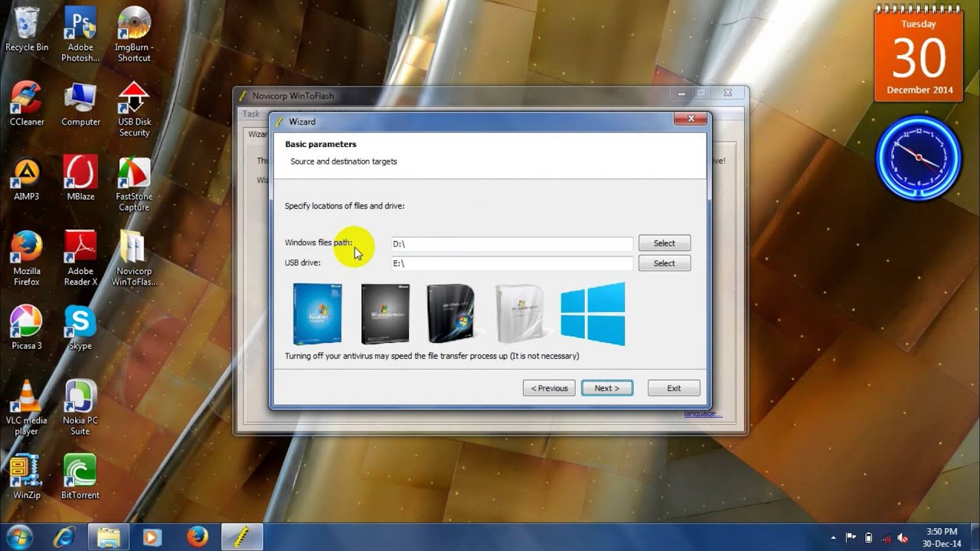Viewport: 980px width, 551px height.
Task: Proceed with the Next button
Action: (x=607, y=388)
